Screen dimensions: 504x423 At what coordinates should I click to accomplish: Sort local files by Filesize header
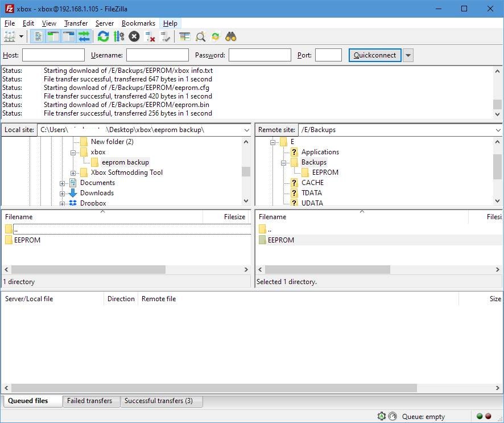tap(226, 217)
